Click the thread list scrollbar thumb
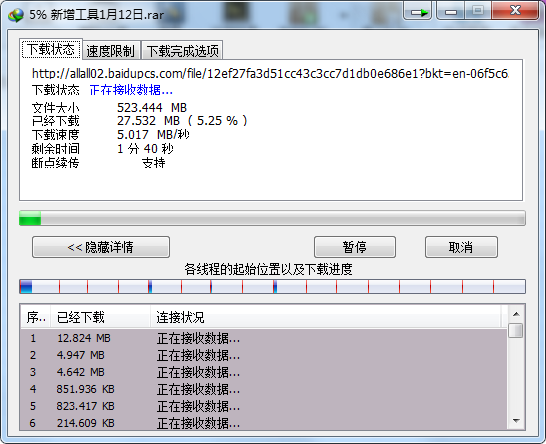The width and height of the screenshot is (546, 444). (x=516, y=330)
